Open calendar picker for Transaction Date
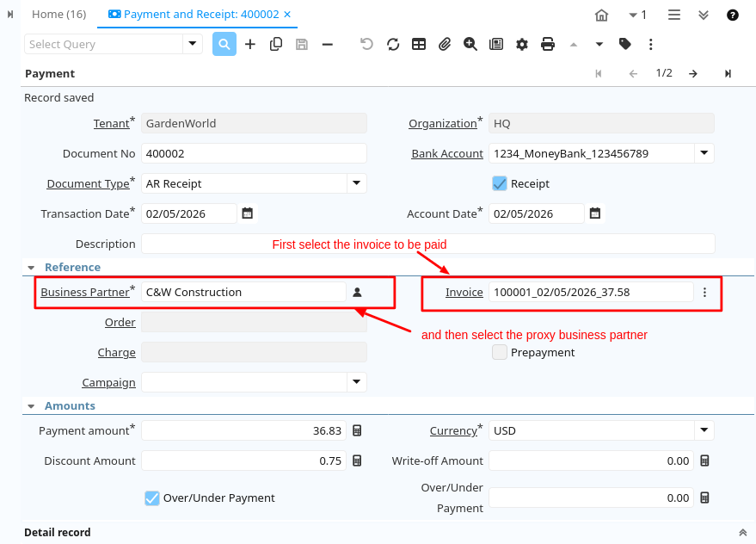This screenshot has width=756, height=544. click(248, 213)
